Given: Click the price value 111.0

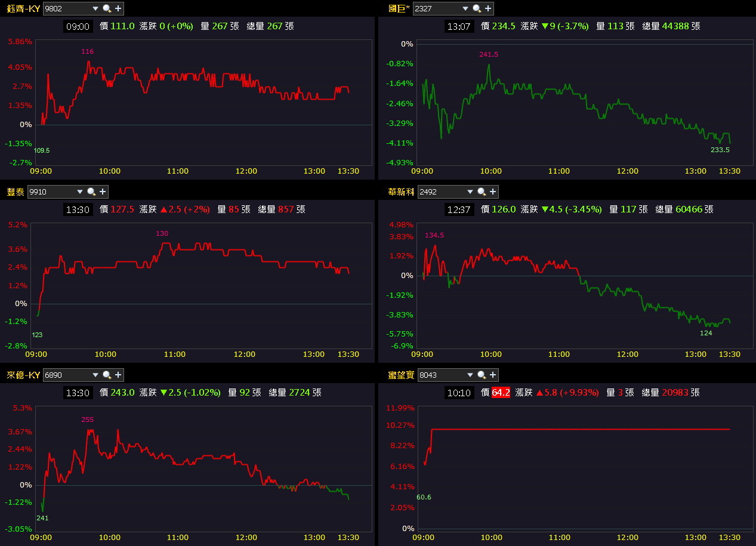Looking at the screenshot, I should click(x=122, y=26).
